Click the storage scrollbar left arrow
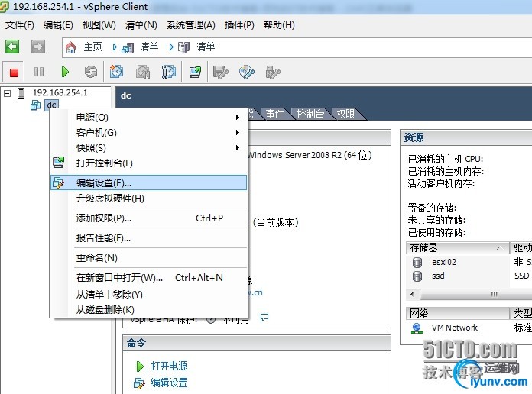The width and height of the screenshot is (532, 394). (x=412, y=294)
